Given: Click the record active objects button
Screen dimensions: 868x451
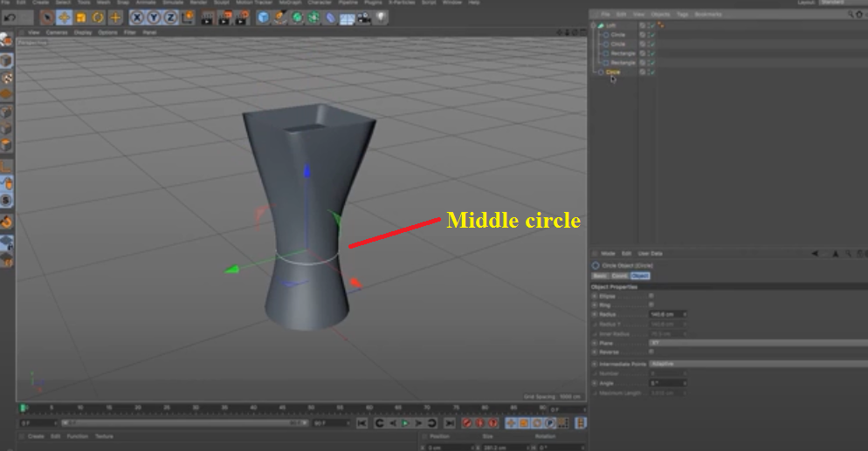Looking at the screenshot, I should [467, 423].
